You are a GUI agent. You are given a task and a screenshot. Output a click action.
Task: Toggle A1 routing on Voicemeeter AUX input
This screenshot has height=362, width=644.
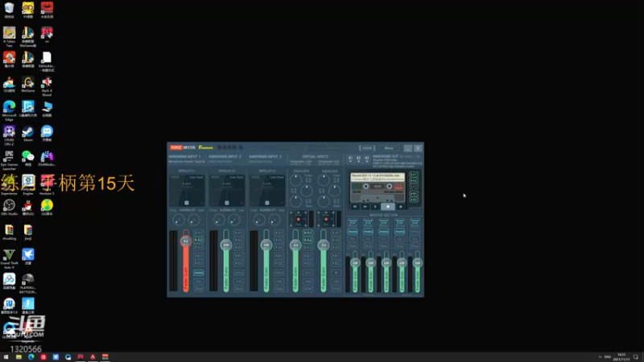[x=336, y=232]
